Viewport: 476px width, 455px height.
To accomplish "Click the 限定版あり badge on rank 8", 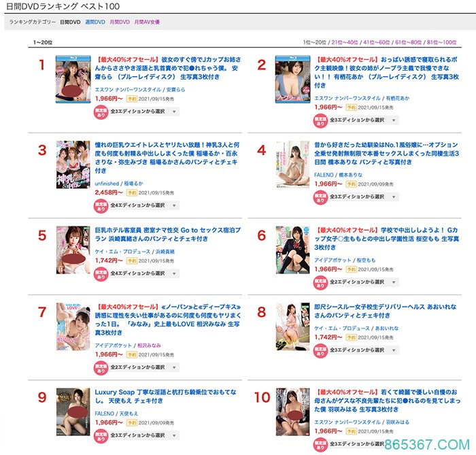I will point(320,351).
